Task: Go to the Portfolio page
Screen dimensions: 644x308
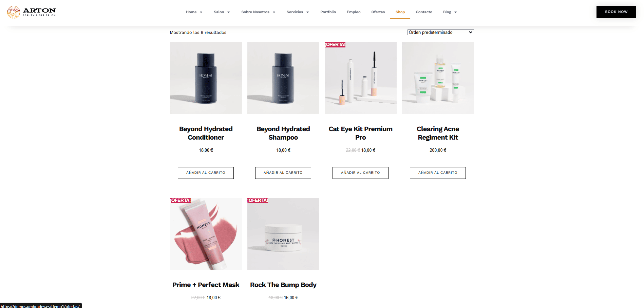Action: [x=328, y=12]
